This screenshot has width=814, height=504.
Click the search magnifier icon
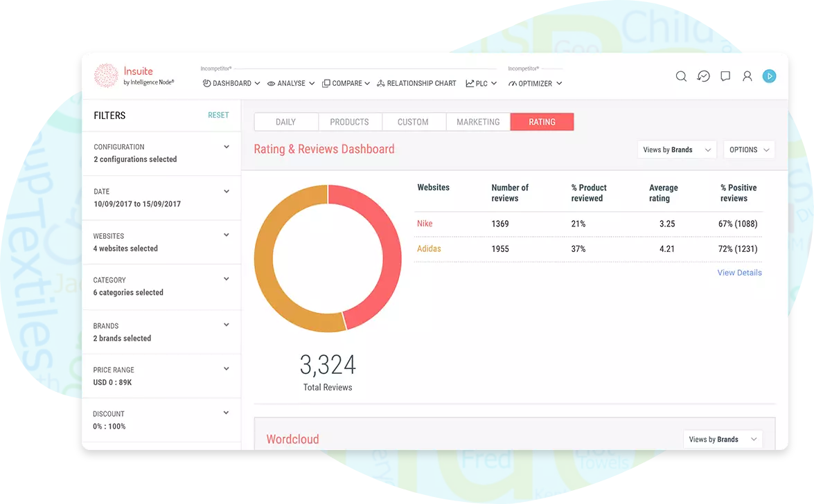pos(681,76)
